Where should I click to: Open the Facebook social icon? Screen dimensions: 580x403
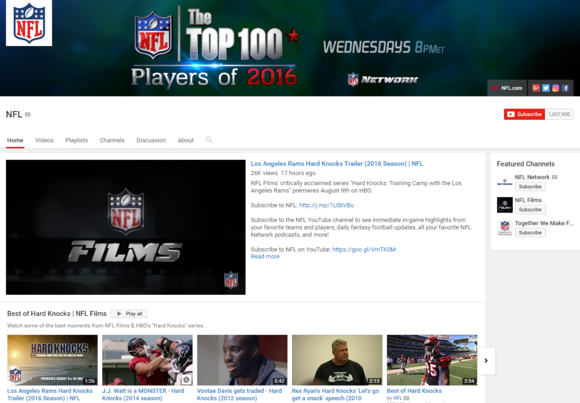[x=565, y=88]
